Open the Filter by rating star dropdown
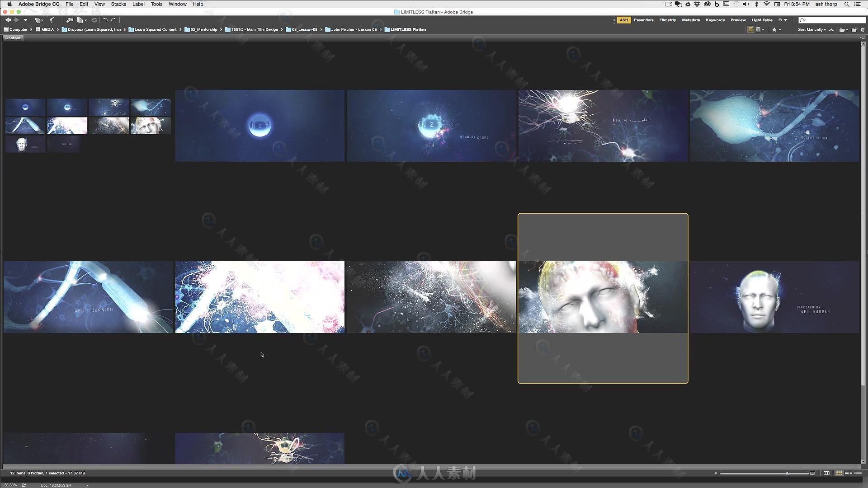The width and height of the screenshot is (868, 488). coord(776,29)
